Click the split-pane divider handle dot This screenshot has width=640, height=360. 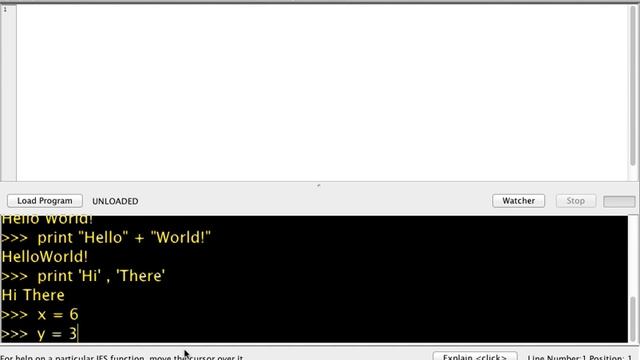319,185
